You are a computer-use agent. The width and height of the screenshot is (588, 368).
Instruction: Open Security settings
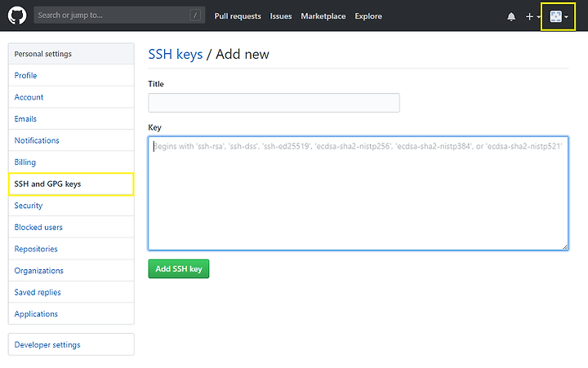coord(71,206)
